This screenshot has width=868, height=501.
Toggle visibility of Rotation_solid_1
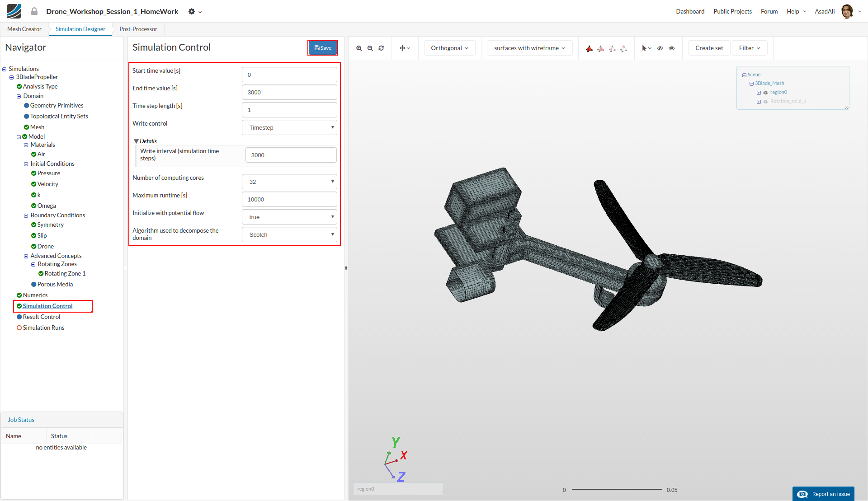pos(766,102)
